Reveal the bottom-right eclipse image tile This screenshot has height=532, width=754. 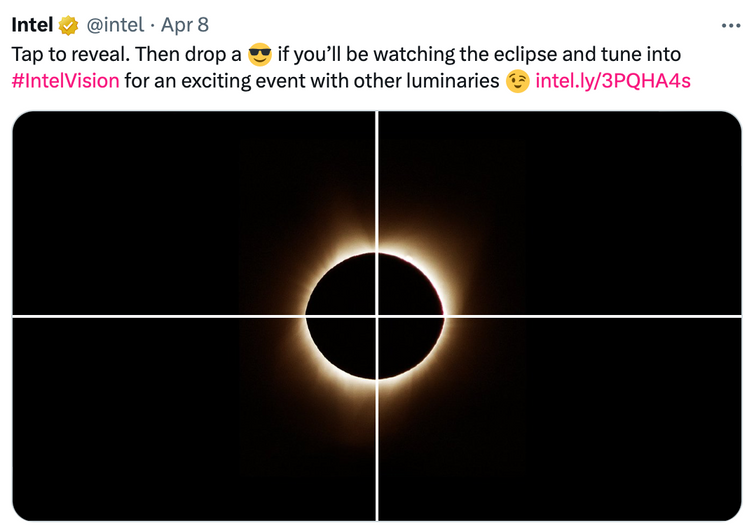pos(560,420)
